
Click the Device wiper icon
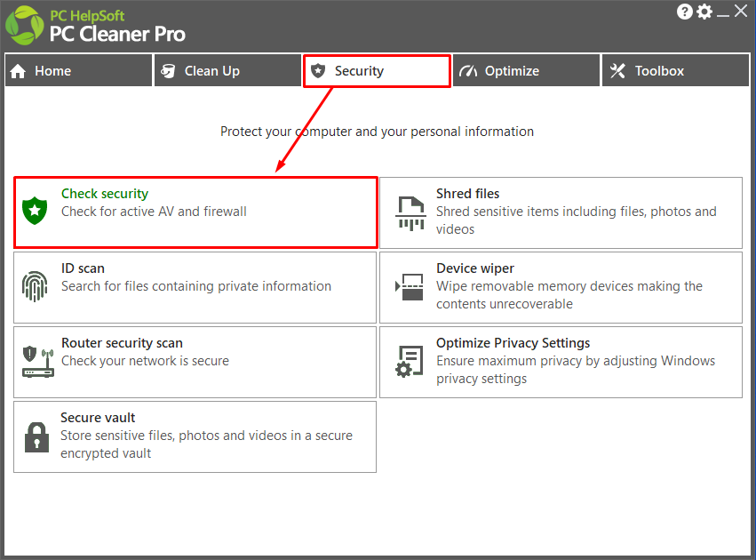(410, 287)
